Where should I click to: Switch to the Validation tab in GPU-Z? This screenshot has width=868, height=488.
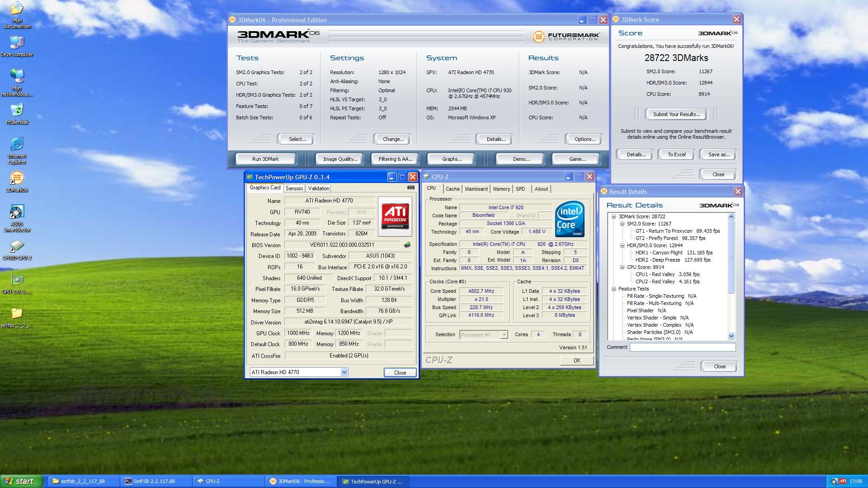click(319, 188)
